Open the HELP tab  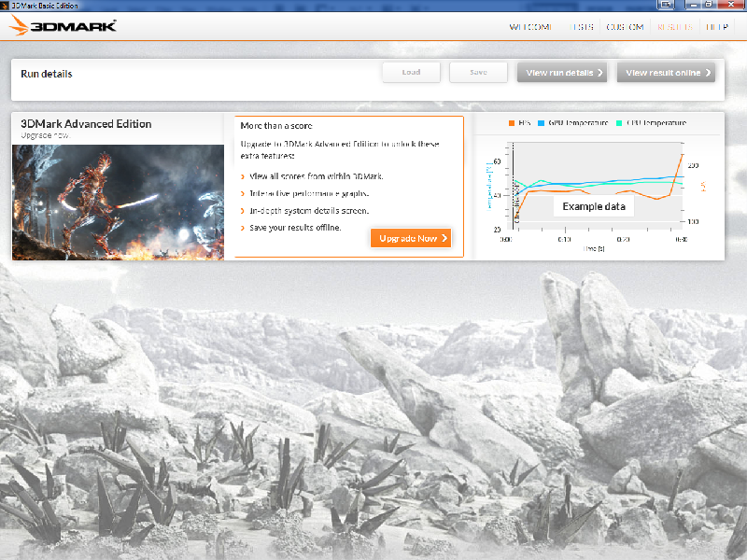pyautogui.click(x=717, y=27)
